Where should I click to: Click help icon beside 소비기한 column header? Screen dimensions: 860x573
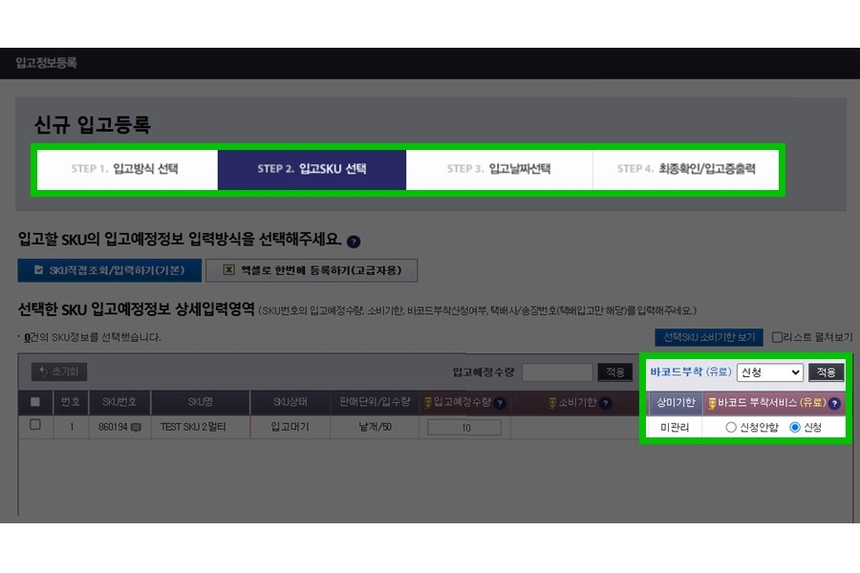(x=606, y=403)
